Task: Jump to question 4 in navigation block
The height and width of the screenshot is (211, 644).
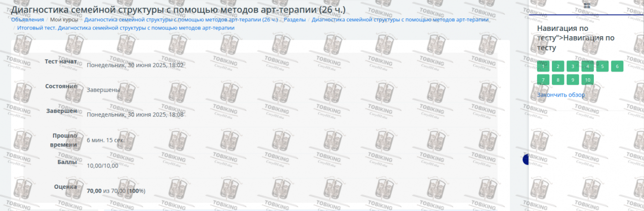Action: pos(588,67)
